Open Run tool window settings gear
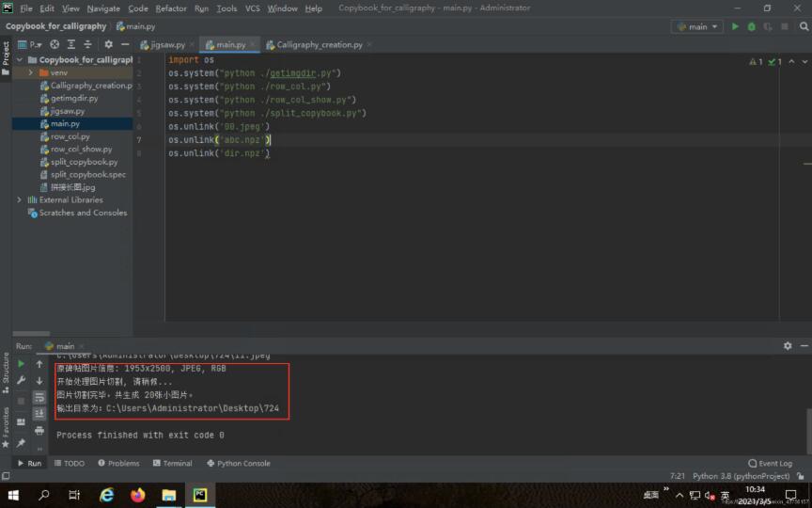Image resolution: width=812 pixels, height=508 pixels. 788,346
